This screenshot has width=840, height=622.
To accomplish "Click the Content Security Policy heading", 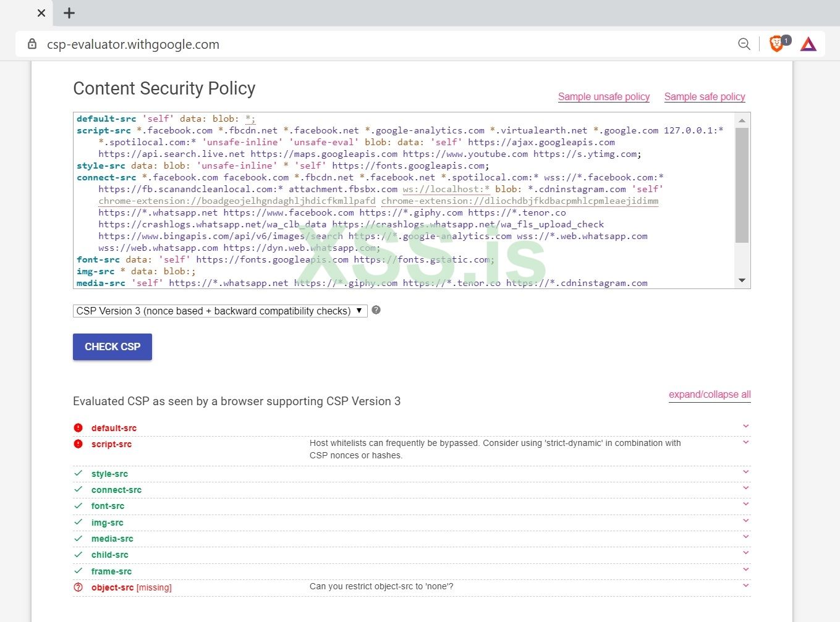I will pos(164,88).
